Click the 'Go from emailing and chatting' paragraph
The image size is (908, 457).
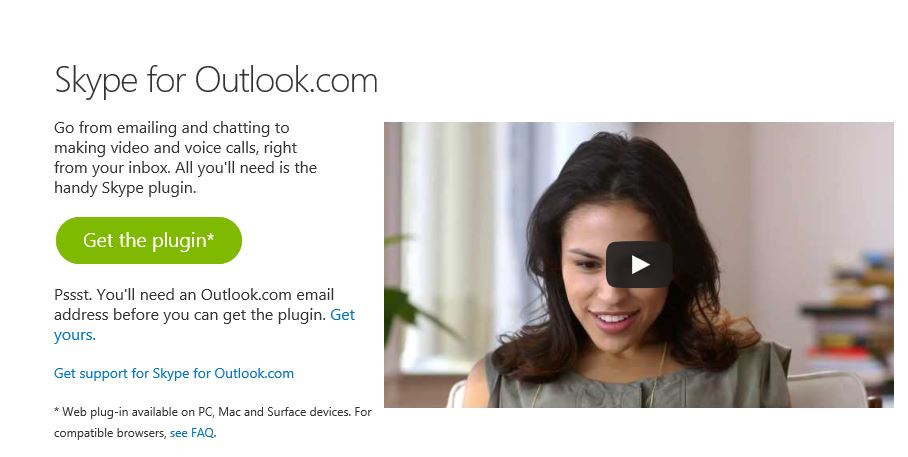[x=185, y=158]
